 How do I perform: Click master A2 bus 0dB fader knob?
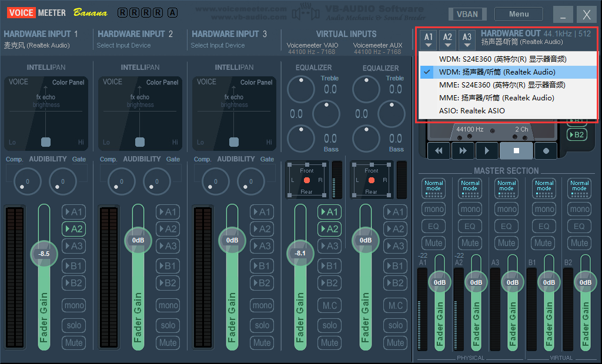[476, 282]
